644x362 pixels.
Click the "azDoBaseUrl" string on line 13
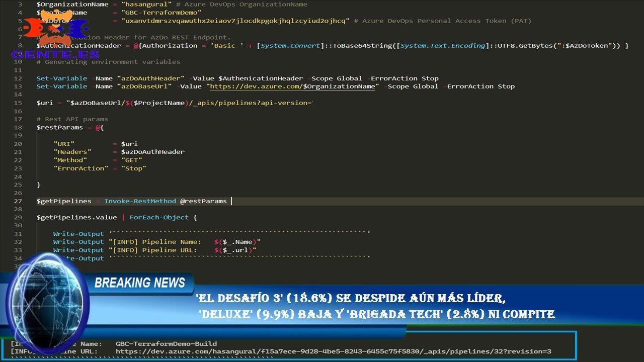click(144, 86)
